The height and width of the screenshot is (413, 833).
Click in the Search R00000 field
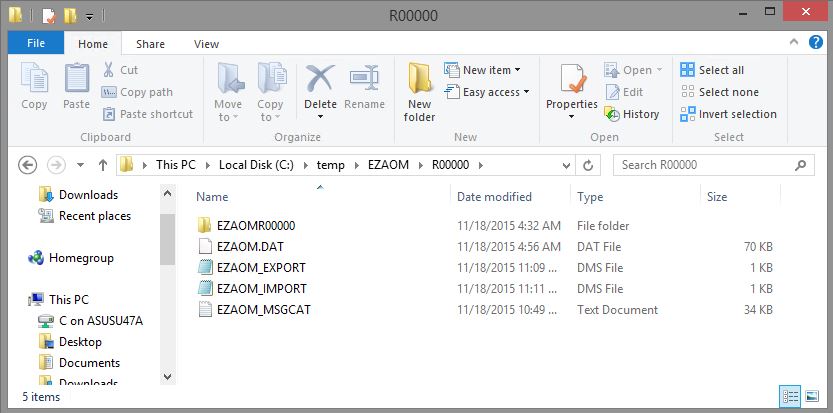point(710,165)
